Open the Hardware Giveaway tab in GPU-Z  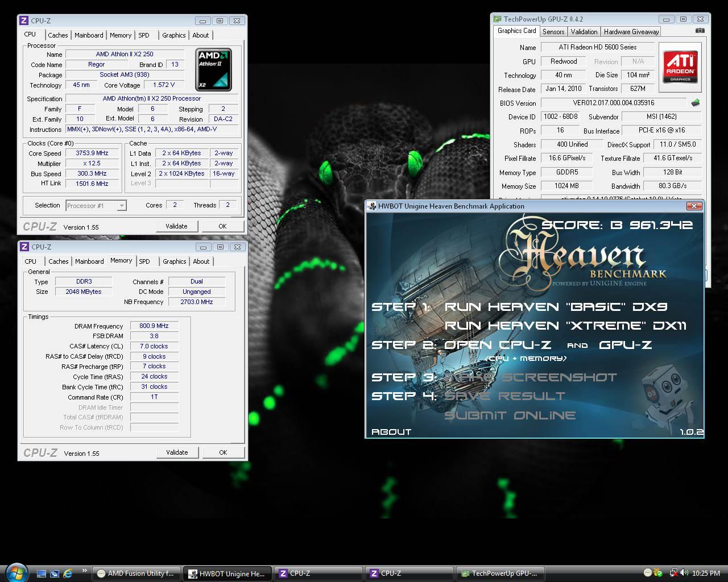click(x=631, y=32)
